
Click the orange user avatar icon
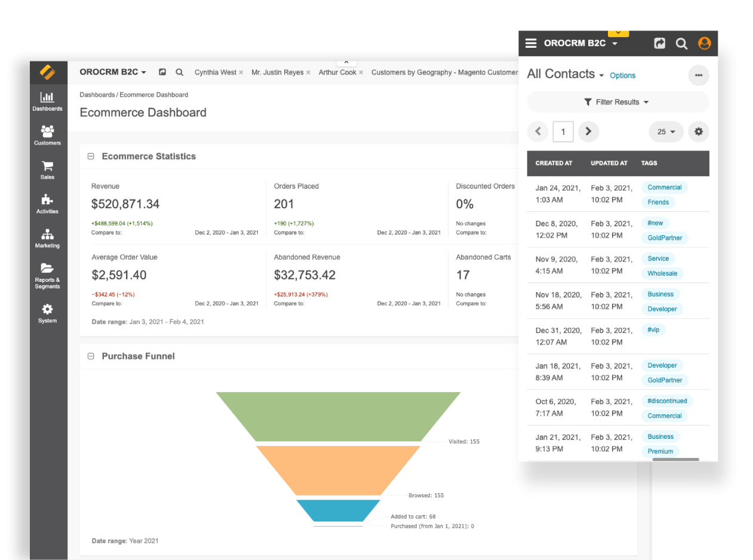tap(704, 43)
